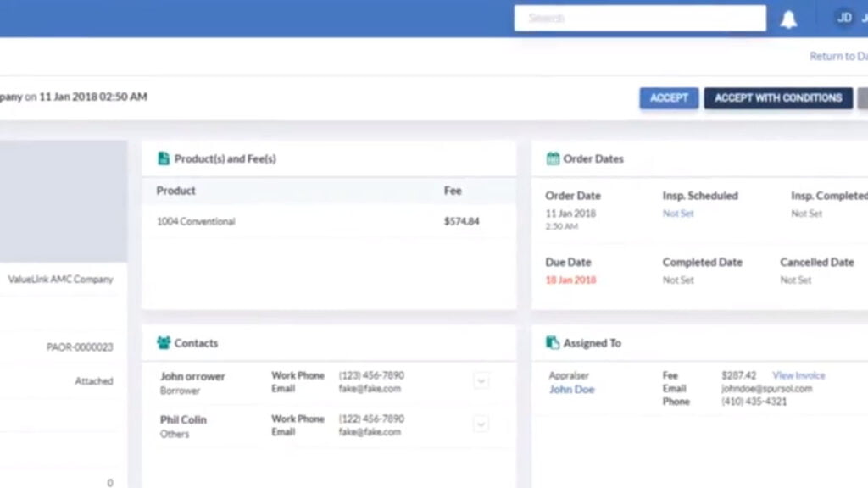This screenshot has height=488, width=868.
Task: Click the Insp. Scheduled Not Set link
Action: [x=678, y=213]
